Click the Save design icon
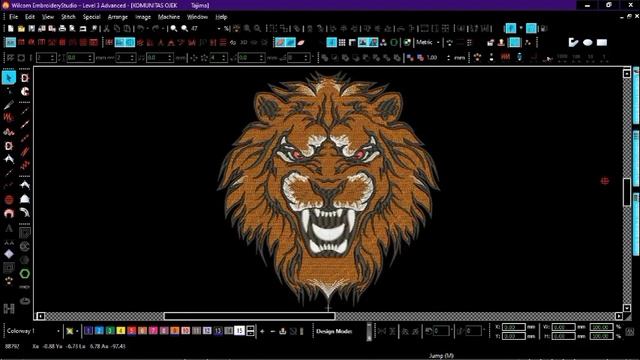The image size is (640, 360). tap(31, 29)
